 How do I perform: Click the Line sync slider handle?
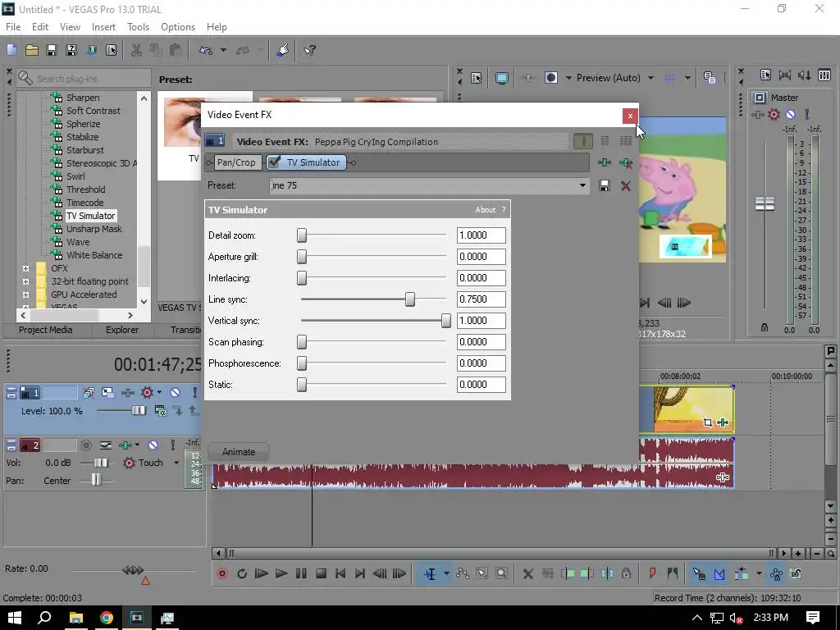point(410,299)
